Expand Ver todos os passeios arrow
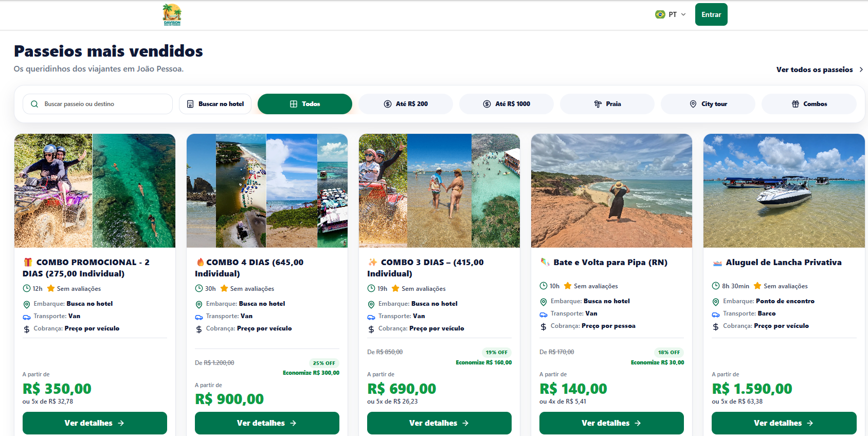 [x=861, y=69]
